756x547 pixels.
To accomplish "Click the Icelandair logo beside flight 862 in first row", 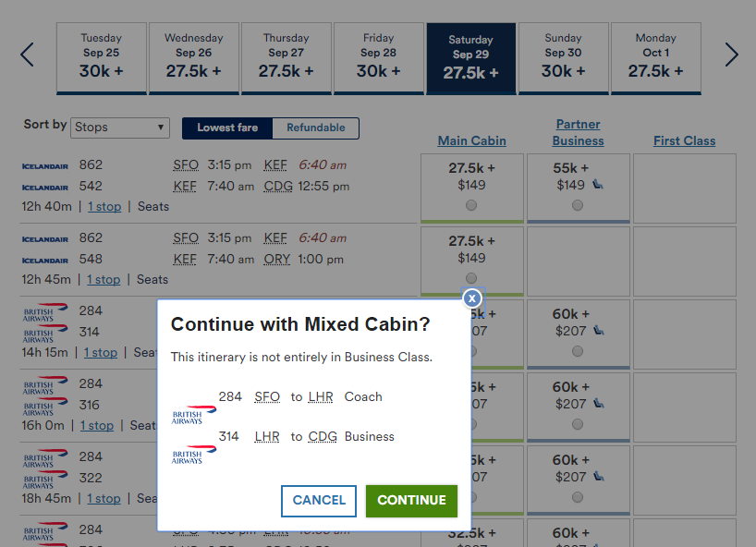I will pyautogui.click(x=45, y=166).
